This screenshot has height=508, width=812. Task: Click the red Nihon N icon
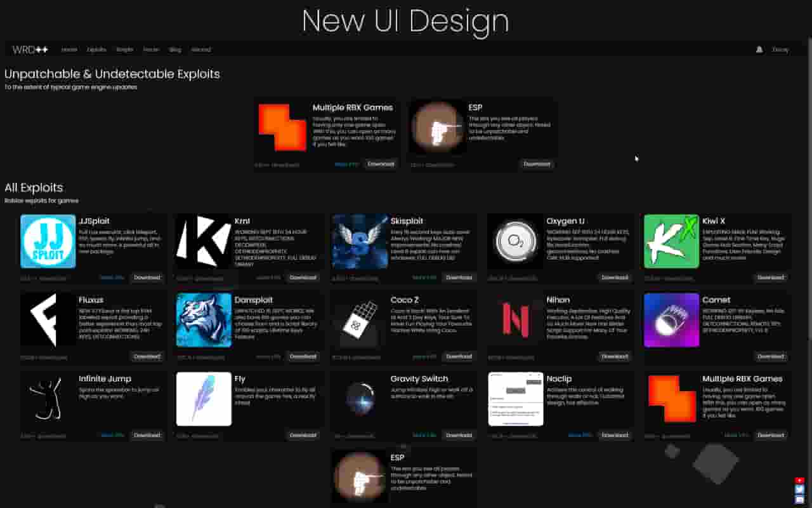(x=516, y=320)
